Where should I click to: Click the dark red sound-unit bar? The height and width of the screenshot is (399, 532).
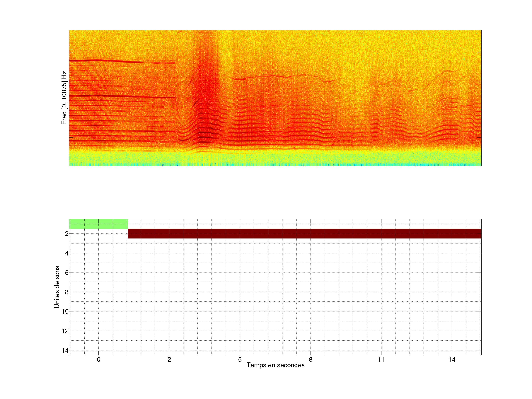click(304, 233)
